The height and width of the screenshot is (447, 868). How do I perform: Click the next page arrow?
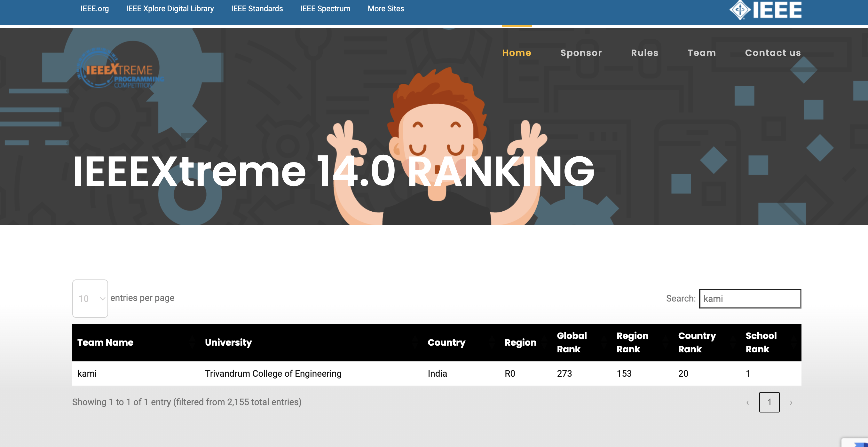791,403
